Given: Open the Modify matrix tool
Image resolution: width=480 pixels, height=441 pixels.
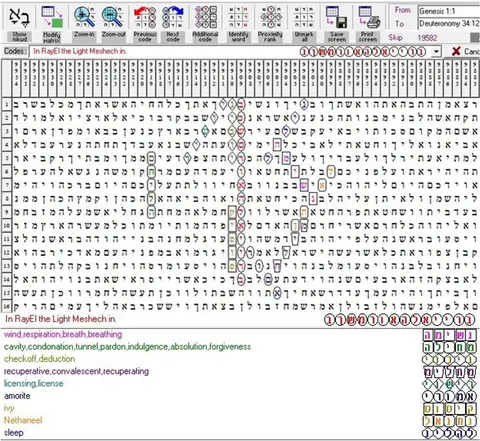Looking at the screenshot, I should tap(52, 17).
